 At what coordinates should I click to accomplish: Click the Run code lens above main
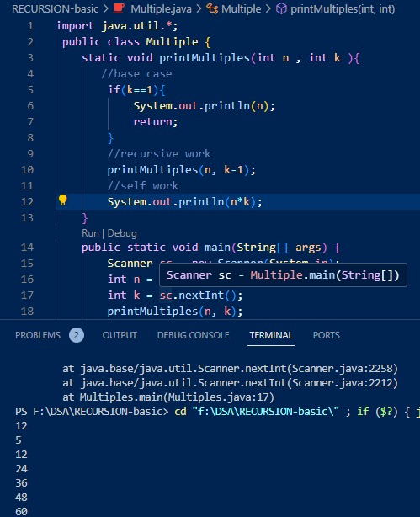point(90,233)
